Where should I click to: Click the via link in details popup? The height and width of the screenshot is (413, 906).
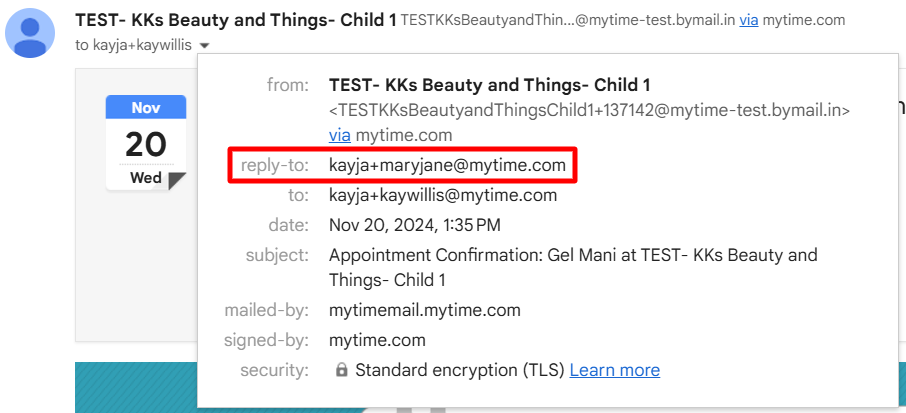[340, 136]
